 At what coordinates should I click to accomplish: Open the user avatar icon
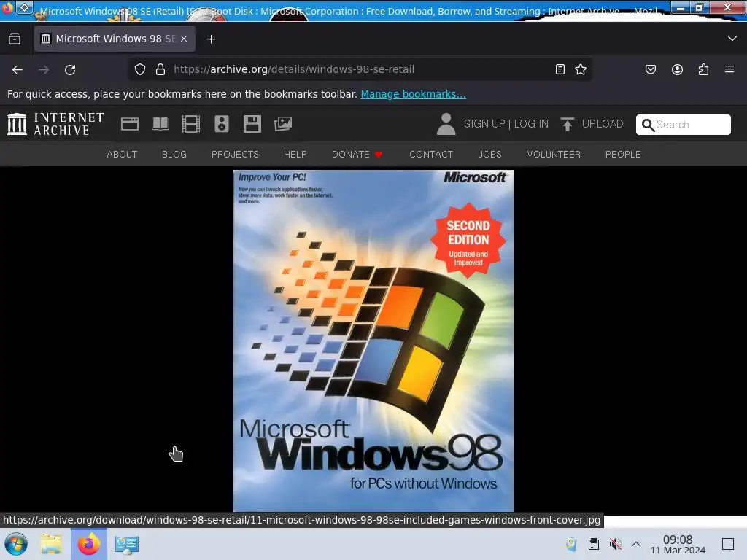click(x=446, y=124)
